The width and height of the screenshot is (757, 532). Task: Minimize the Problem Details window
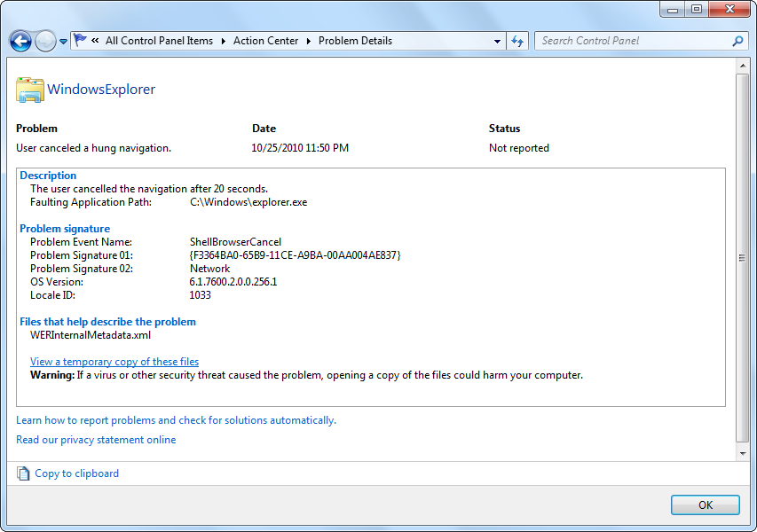point(672,9)
